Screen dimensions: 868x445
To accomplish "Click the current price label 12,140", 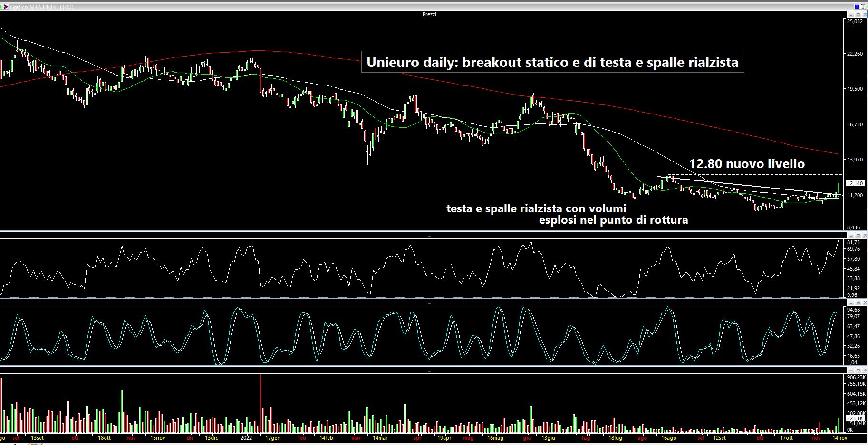I will tap(855, 183).
